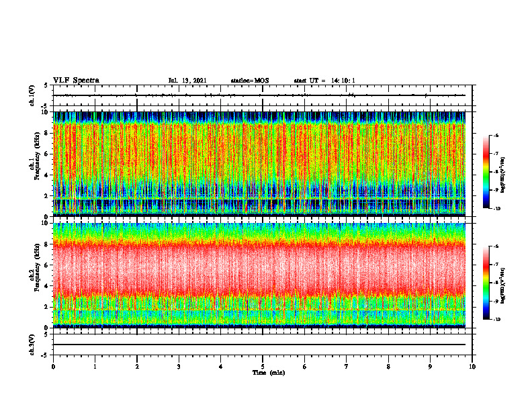Screen dimensions: 532x411
Task: Click the 6 kHz tick of ch.2 spectrogram
Action: click(x=47, y=265)
